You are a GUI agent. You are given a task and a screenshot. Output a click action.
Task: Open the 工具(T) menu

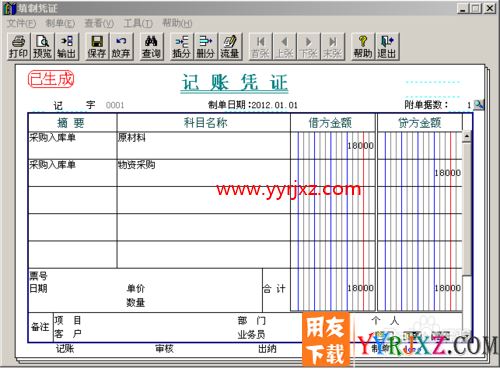pyautogui.click(x=138, y=23)
